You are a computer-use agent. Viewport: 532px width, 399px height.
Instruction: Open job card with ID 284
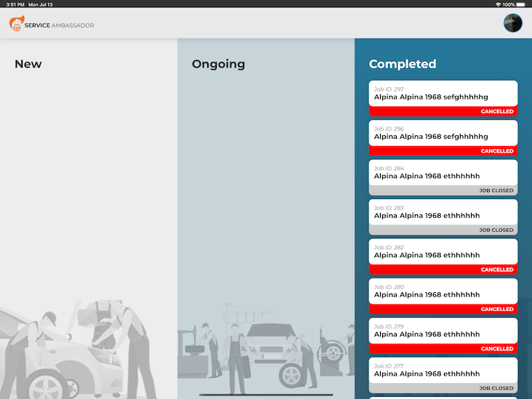[x=443, y=177]
